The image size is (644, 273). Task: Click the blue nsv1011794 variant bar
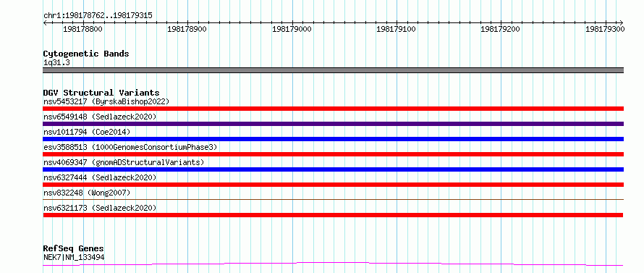(x=333, y=139)
